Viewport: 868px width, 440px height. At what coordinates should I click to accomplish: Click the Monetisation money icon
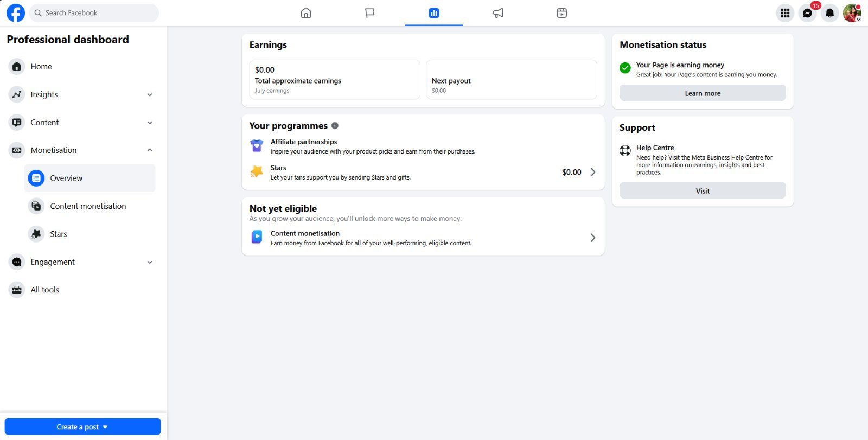click(x=17, y=150)
